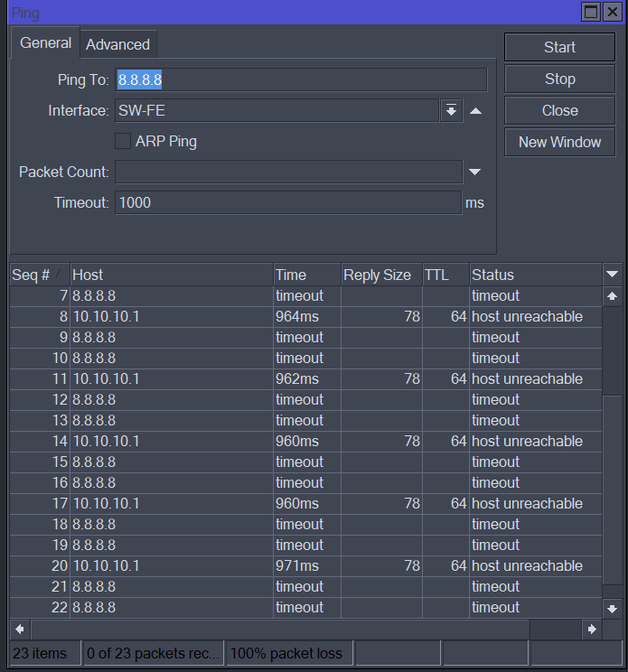Expand the Packet Count field arrow
The height and width of the screenshot is (672, 628).
[475, 172]
